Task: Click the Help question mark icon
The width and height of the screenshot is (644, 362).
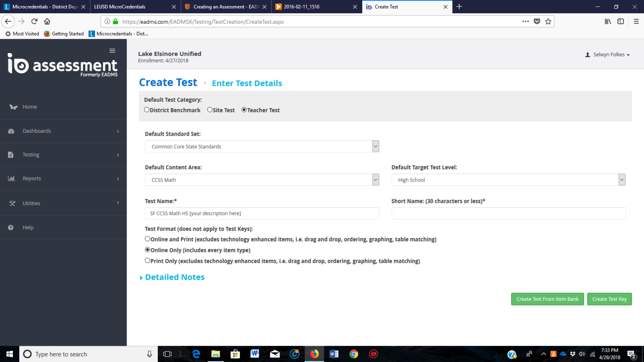Action: click(x=11, y=228)
